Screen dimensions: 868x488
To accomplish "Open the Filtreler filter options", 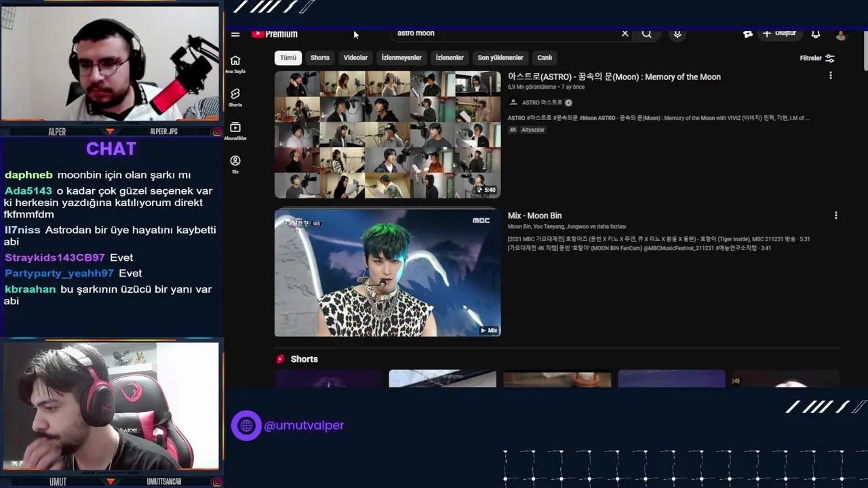I will tap(817, 58).
